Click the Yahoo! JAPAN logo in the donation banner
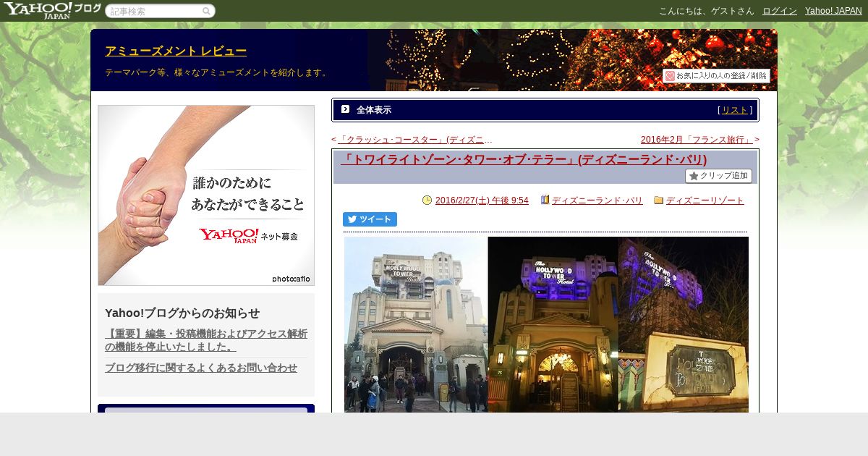This screenshot has height=456, width=868. (x=228, y=235)
